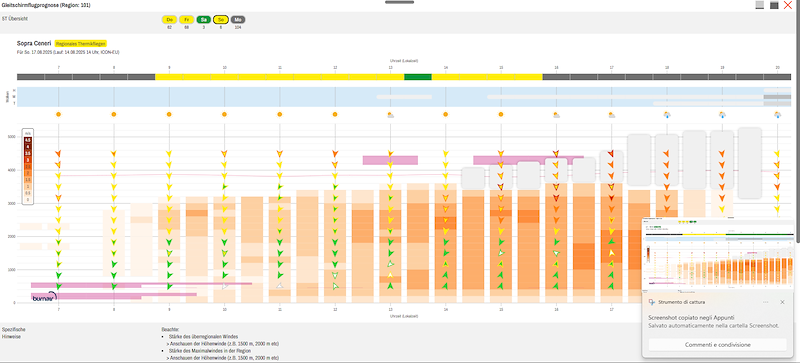Click the partly cloudy icon at hour 17
This screenshot has height=363, width=800.
click(611, 115)
